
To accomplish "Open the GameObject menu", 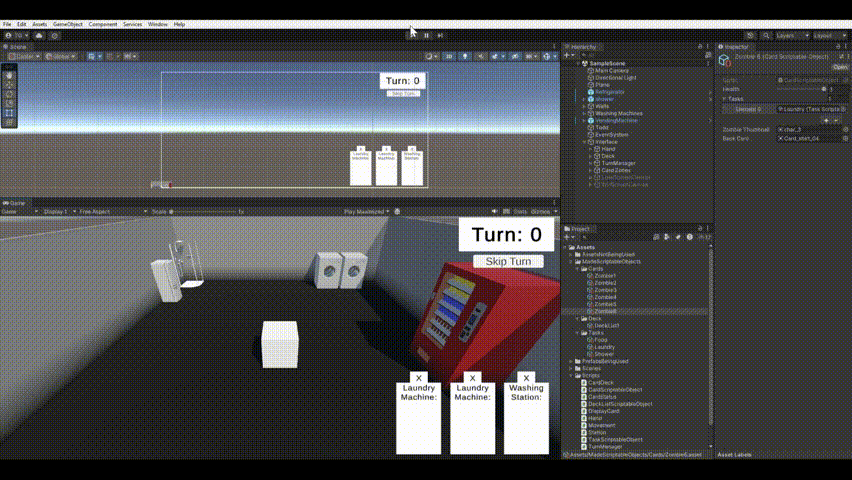I will [x=67, y=24].
